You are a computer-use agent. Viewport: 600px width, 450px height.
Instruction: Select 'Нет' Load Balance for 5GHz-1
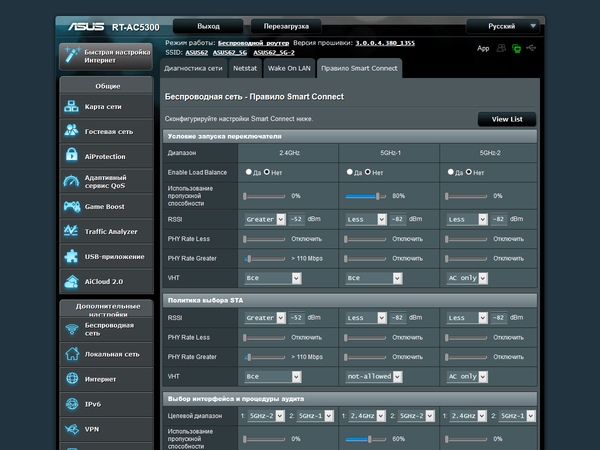370,172
